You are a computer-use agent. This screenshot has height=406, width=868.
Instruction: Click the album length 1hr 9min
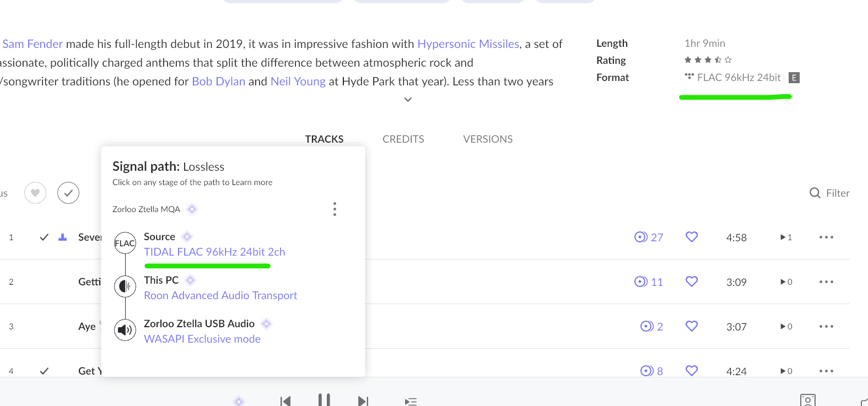tap(705, 44)
